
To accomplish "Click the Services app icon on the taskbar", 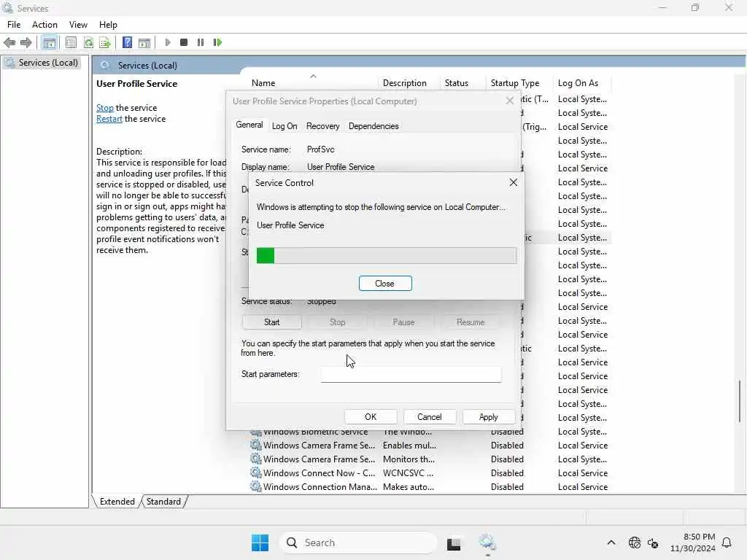I will (487, 542).
